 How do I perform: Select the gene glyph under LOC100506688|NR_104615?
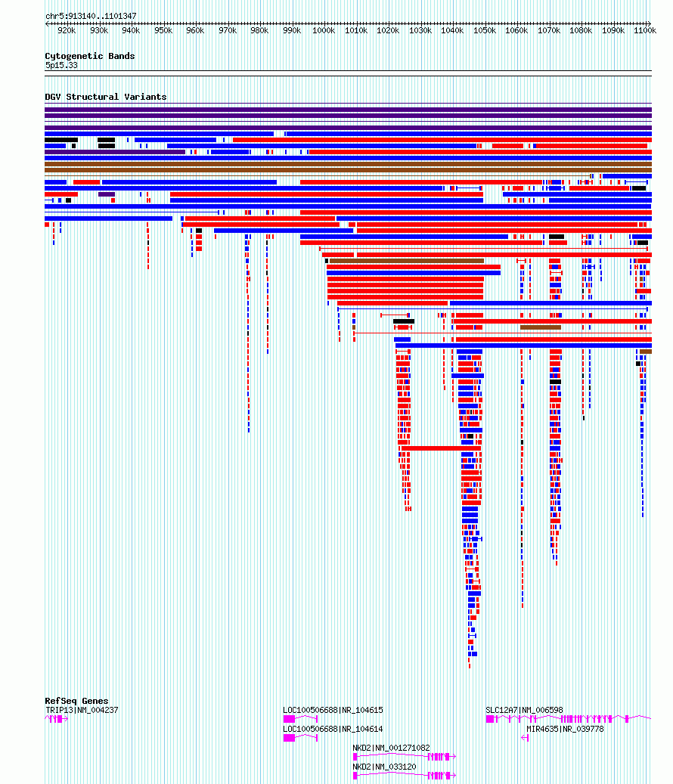click(x=300, y=719)
